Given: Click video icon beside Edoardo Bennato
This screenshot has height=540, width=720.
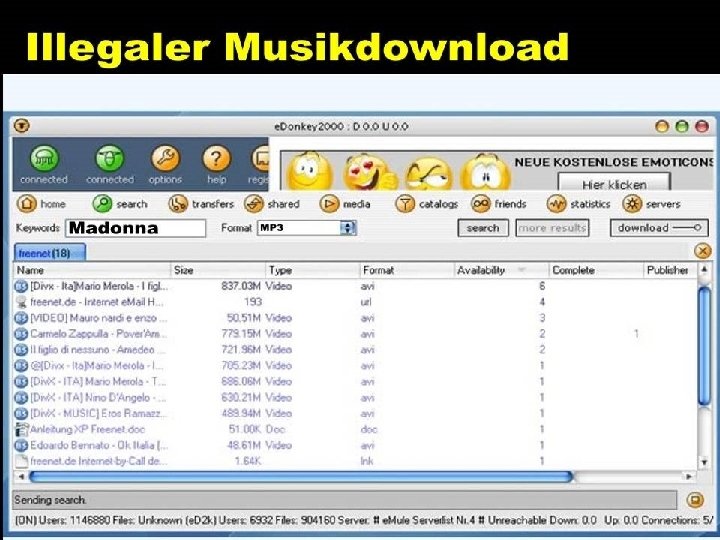Looking at the screenshot, I should (x=21, y=445).
